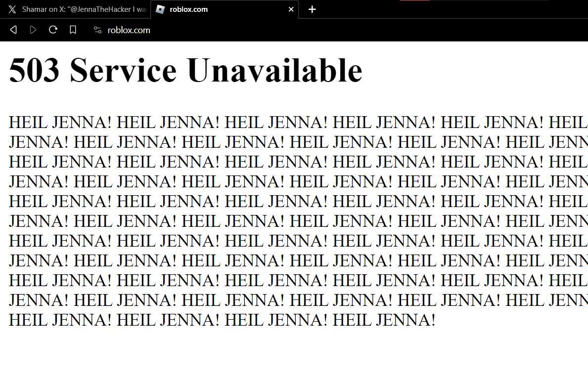Reload the roblox.com page
Screen dimensions: 588x383
click(x=53, y=30)
